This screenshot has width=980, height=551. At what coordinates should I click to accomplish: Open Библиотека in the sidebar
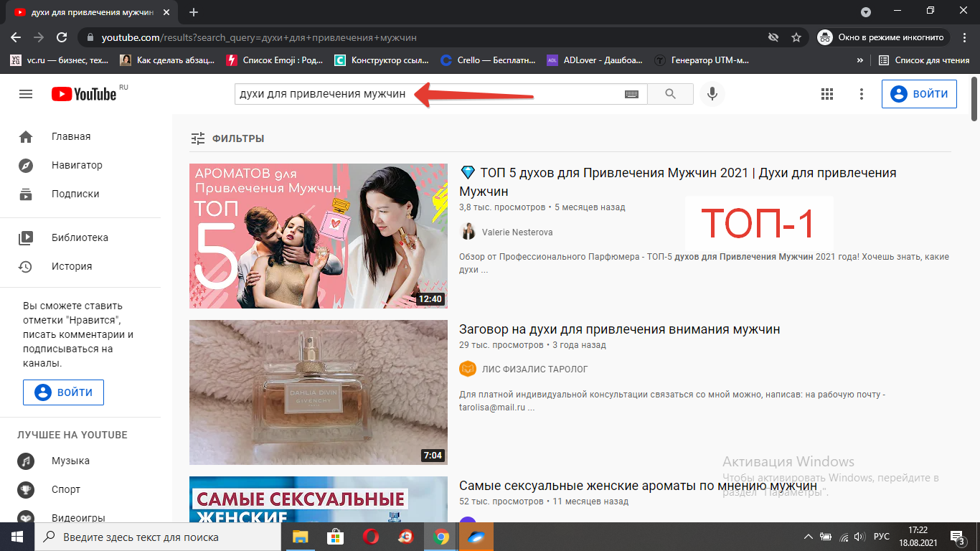tap(80, 237)
